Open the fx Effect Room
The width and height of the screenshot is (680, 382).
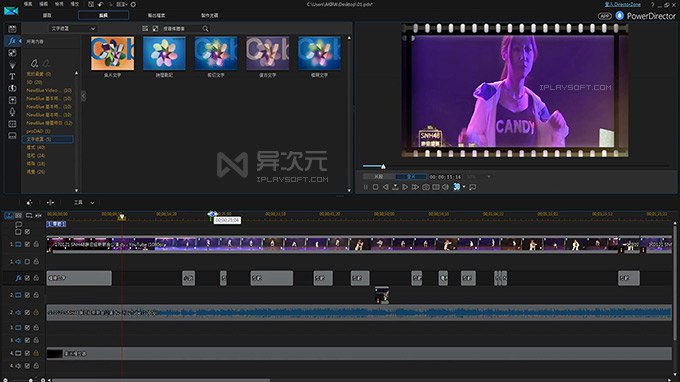pyautogui.click(x=12, y=41)
